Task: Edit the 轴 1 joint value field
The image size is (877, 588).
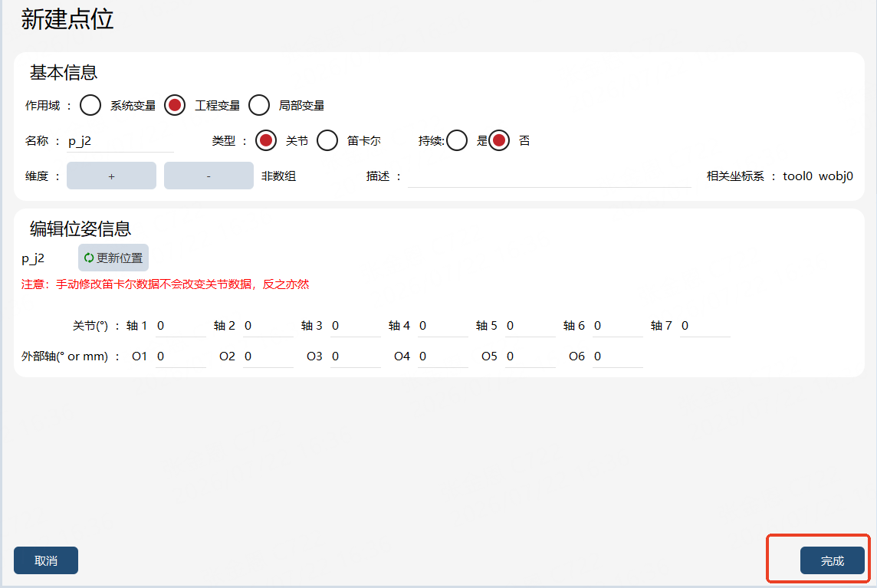Action: pyautogui.click(x=181, y=326)
